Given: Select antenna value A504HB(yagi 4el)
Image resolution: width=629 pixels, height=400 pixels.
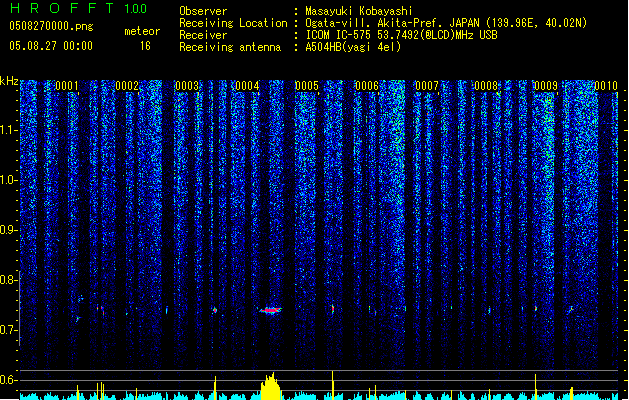Looking at the screenshot, I should (353, 47).
